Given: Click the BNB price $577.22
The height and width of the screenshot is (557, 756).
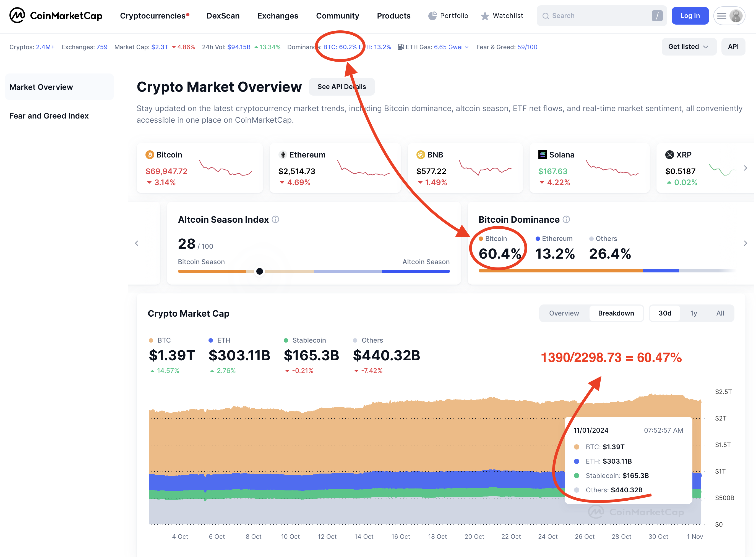Looking at the screenshot, I should pos(431,171).
